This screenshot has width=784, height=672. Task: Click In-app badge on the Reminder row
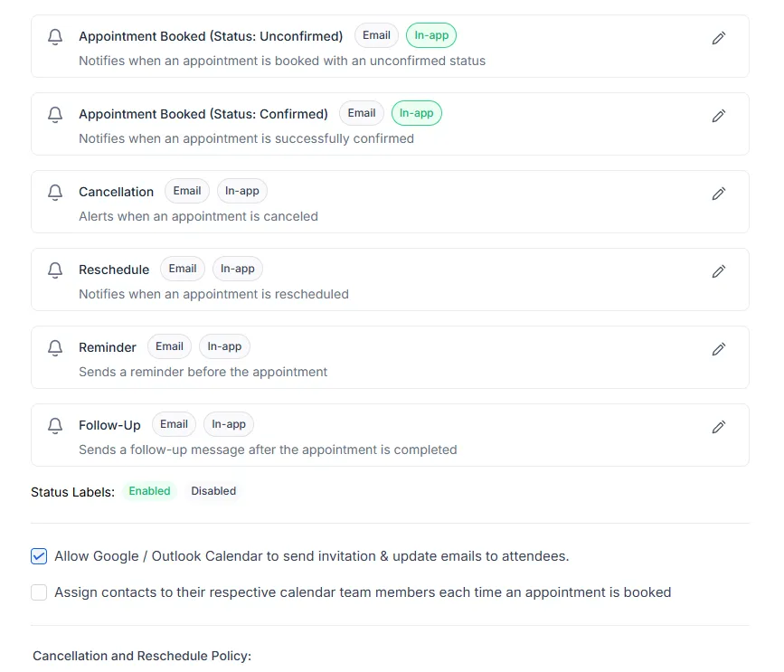pos(224,346)
